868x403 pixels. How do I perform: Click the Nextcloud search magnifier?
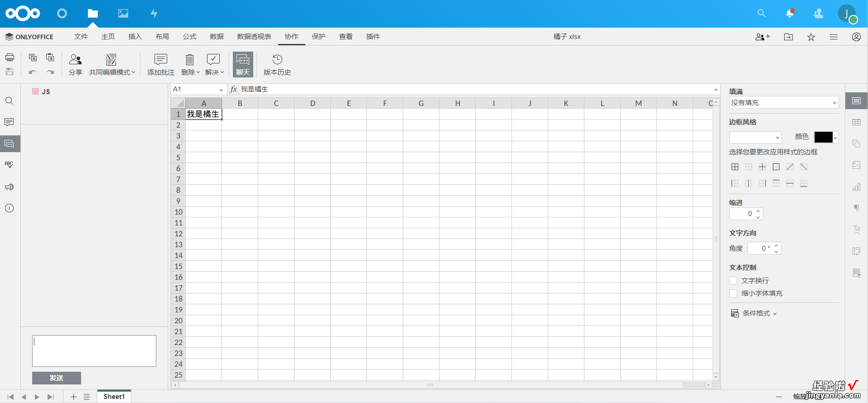tap(762, 14)
